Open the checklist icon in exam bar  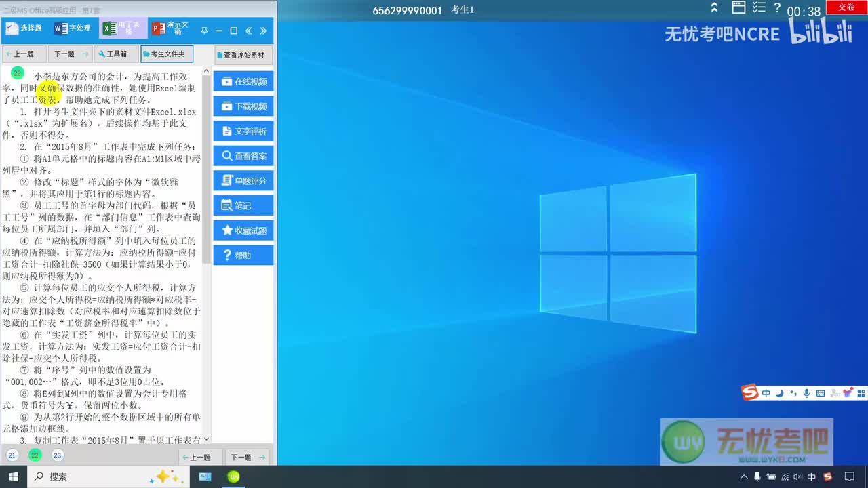(759, 8)
